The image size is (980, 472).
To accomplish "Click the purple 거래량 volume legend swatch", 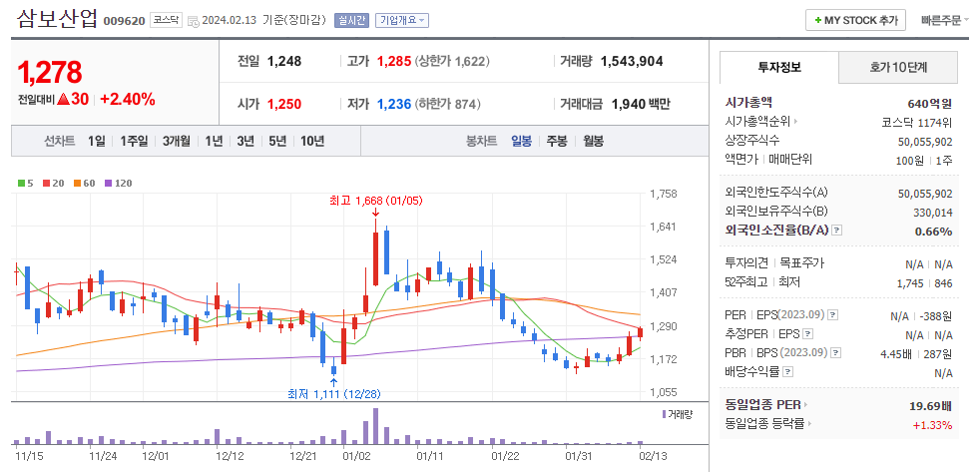I will [664, 414].
